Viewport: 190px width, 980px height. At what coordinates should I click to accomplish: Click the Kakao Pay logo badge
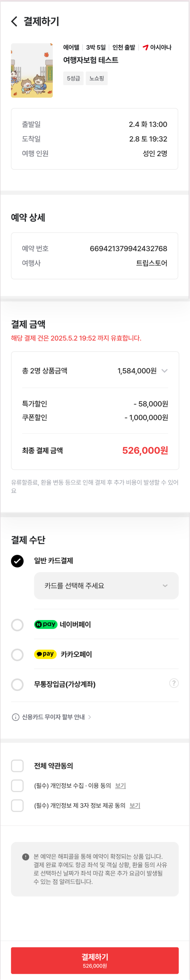pyautogui.click(x=45, y=654)
